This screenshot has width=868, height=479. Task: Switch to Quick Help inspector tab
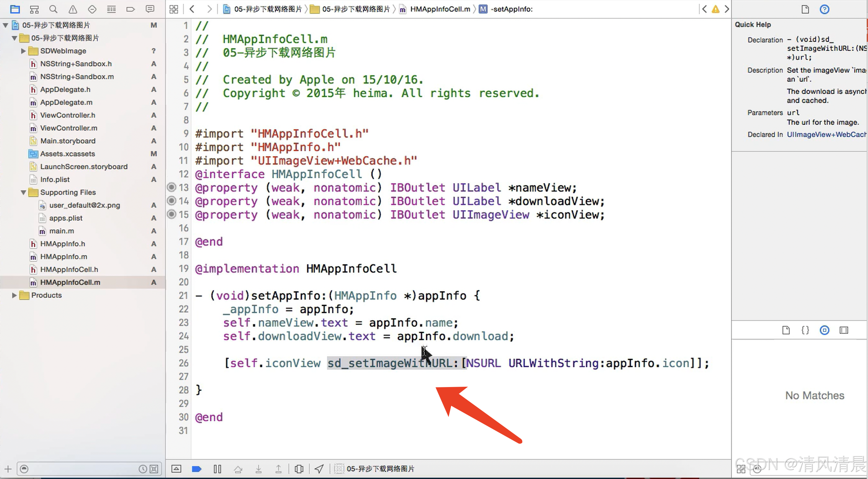pos(824,9)
